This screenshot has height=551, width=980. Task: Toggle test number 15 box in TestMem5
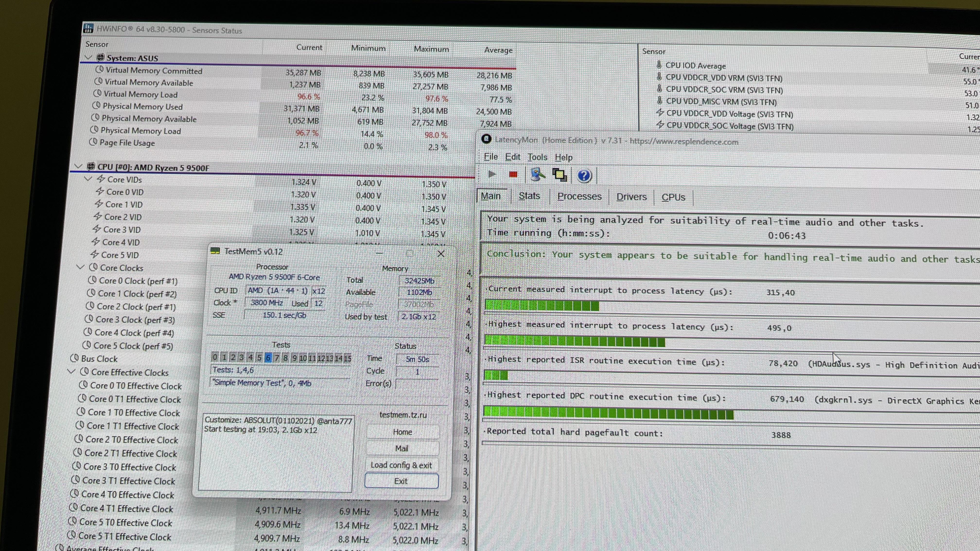click(347, 358)
